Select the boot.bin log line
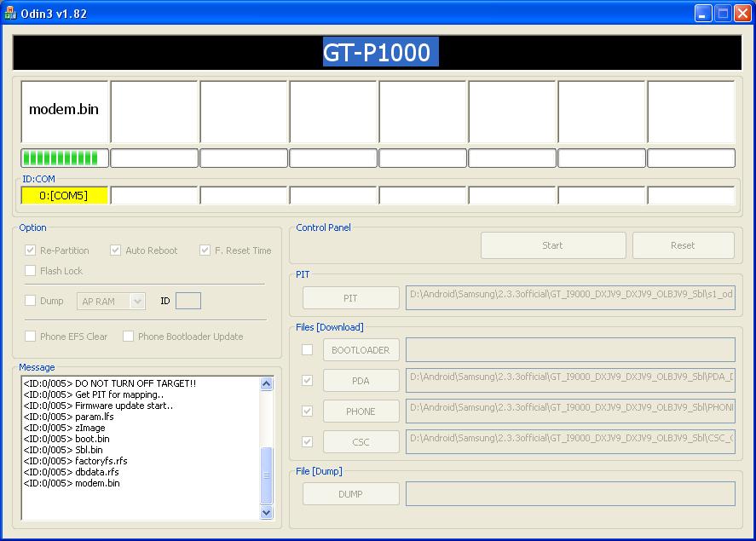 tap(66, 439)
